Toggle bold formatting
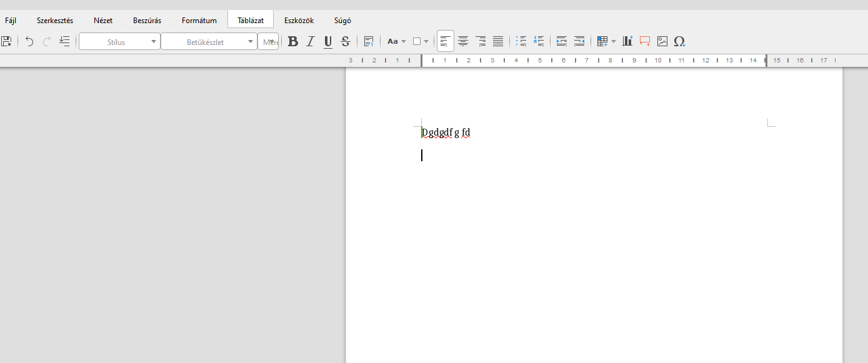This screenshot has width=868, height=363. point(292,42)
